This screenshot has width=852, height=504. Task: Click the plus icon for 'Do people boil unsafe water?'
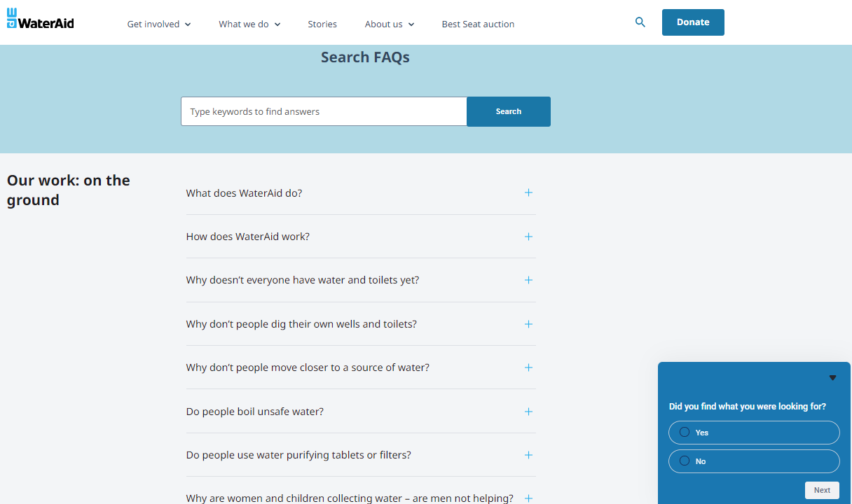[528, 412]
